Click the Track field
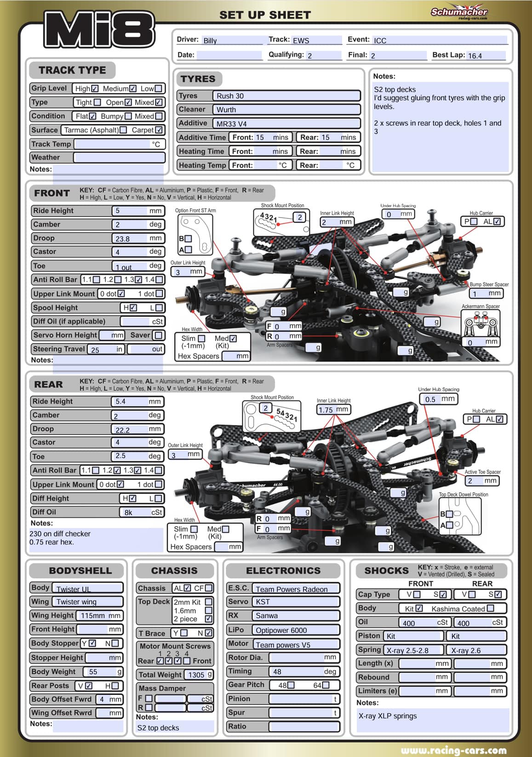 [x=317, y=40]
